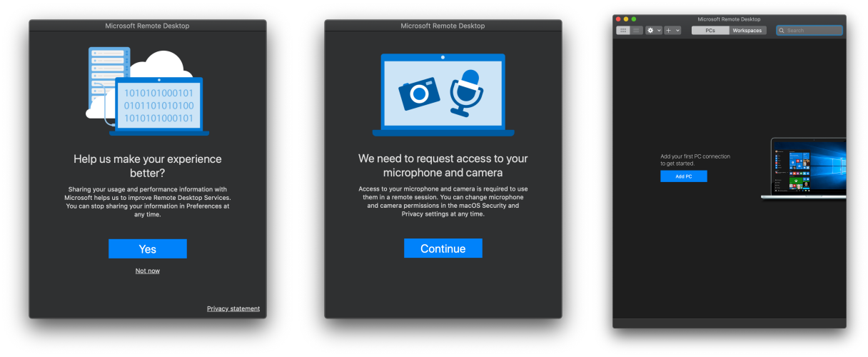Viewport: 868px width, 357px height.
Task: Expand the add button dropdown arrow
Action: coord(677,31)
